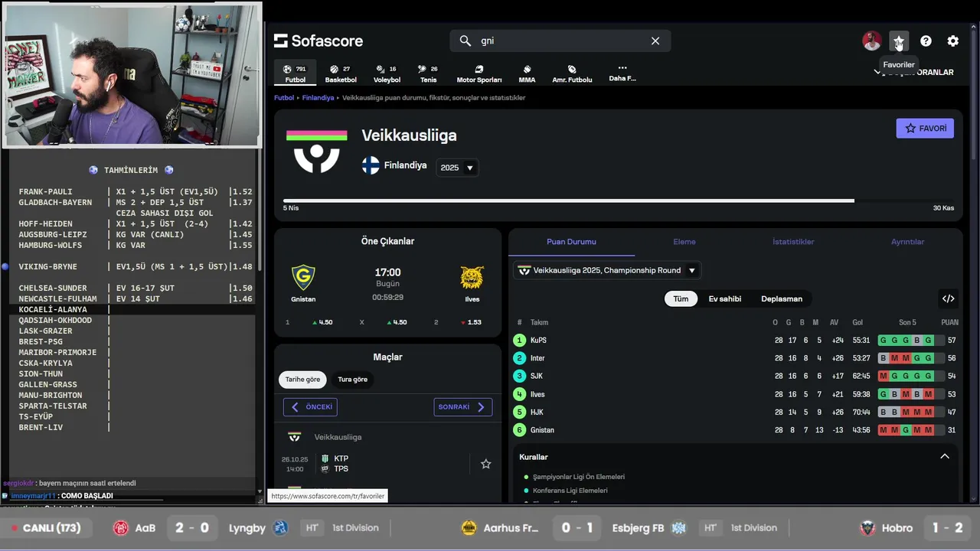The height and width of the screenshot is (551, 980).
Task: Clear the search field with X
Action: pos(655,41)
